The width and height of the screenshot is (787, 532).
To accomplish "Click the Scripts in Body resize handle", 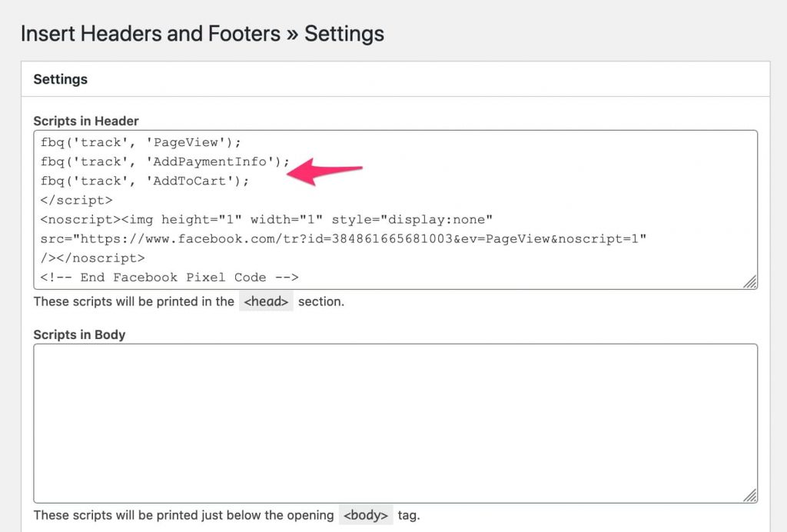I will pyautogui.click(x=749, y=496).
